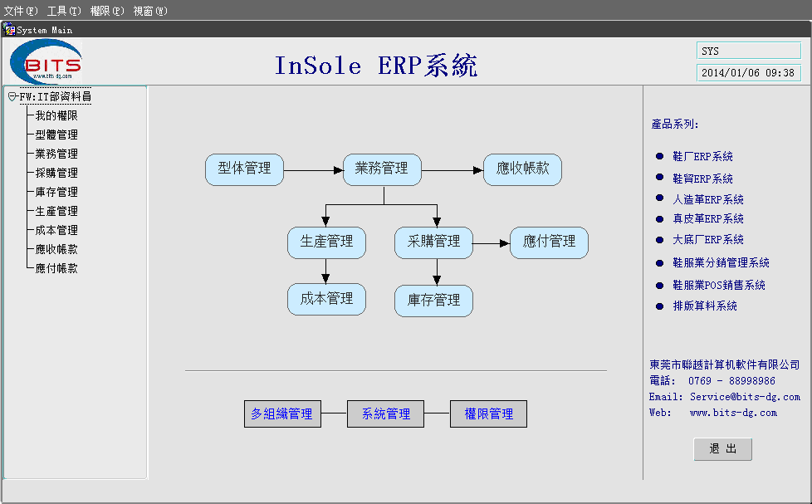
Task: Select 生產管理 in the sidebar tree
Action: (x=56, y=212)
